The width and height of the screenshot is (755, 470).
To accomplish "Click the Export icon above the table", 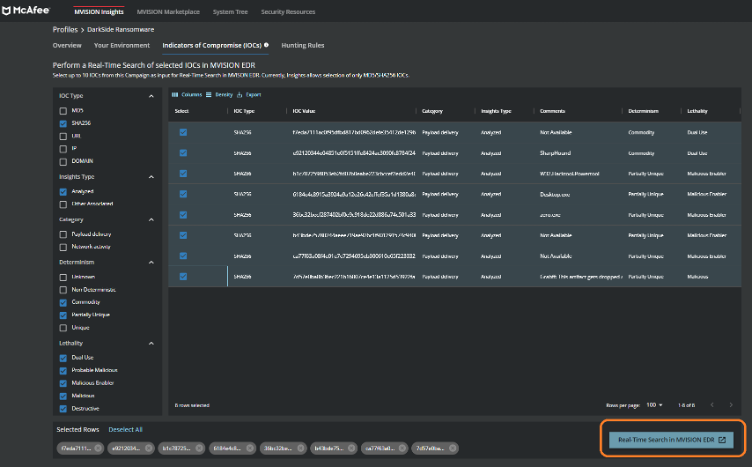I will [239, 95].
